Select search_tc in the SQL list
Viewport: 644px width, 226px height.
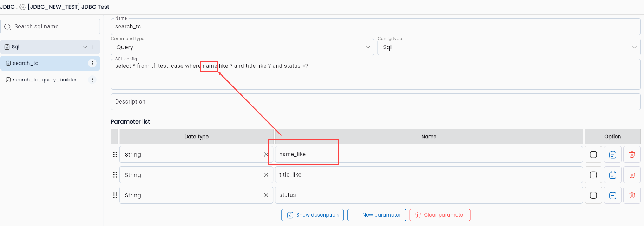pyautogui.click(x=50, y=63)
